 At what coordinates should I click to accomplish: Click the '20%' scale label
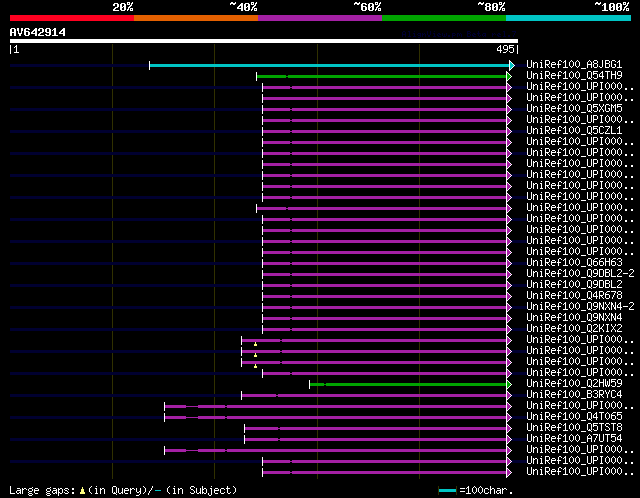tap(123, 7)
